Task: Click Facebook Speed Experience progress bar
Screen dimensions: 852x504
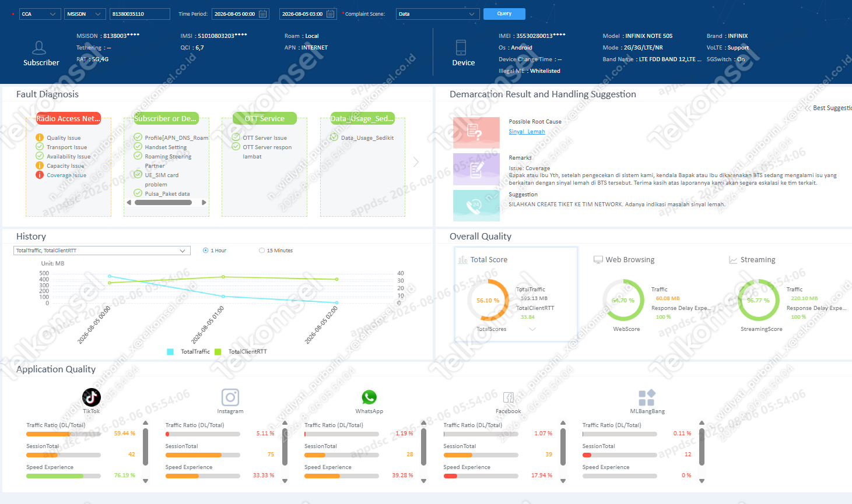Action: point(481,476)
